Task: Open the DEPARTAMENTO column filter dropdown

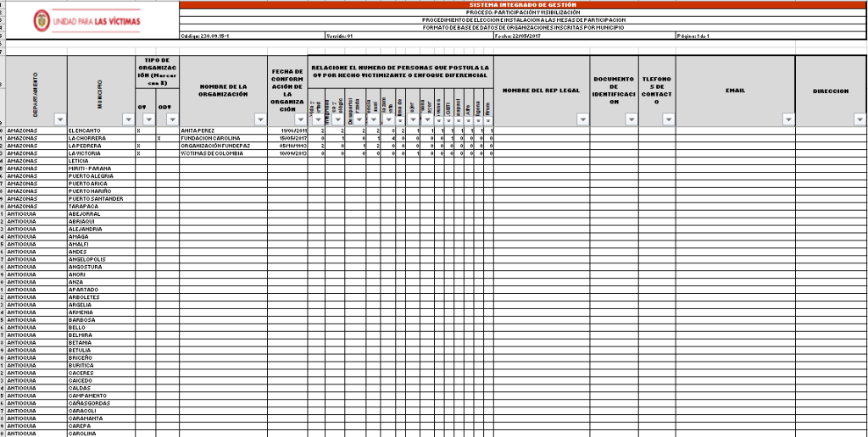Action: (x=60, y=119)
